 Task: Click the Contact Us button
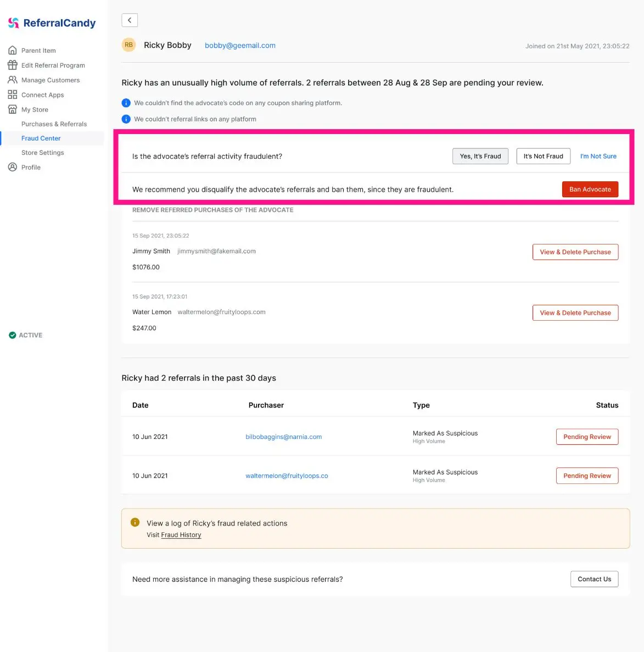[594, 579]
